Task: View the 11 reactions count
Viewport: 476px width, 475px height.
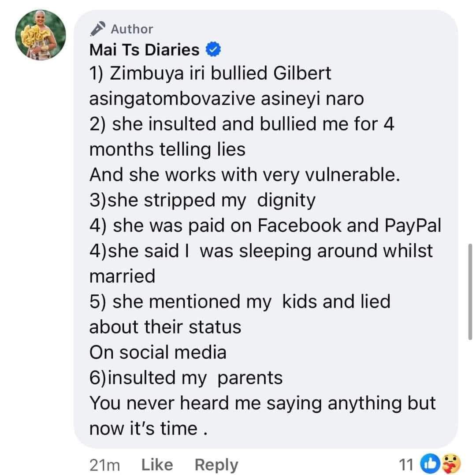Action: point(406,465)
